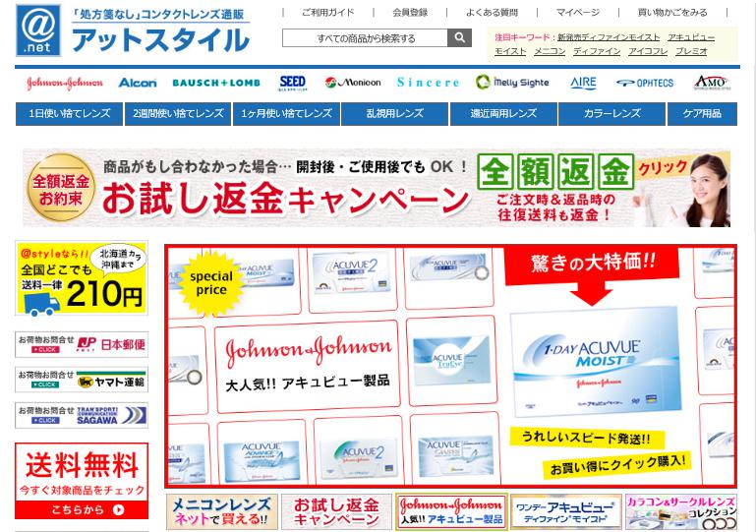Click the 送料無料 free shipping banner

pos(82,481)
